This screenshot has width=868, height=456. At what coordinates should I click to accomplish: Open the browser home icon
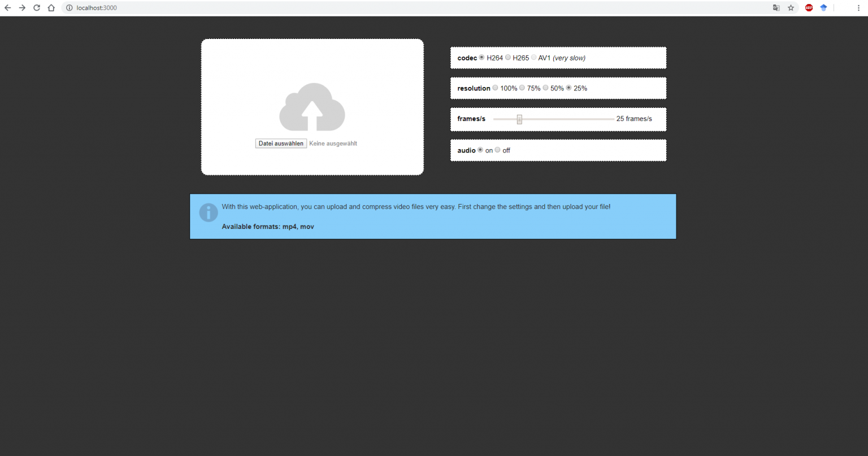51,8
